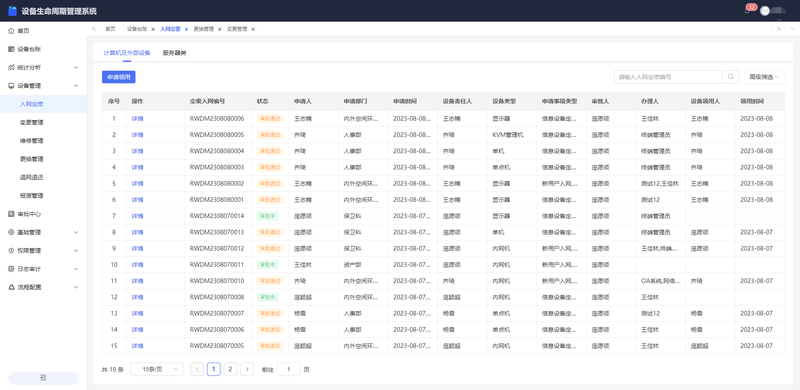Image resolution: width=800 pixels, height=390 pixels.
Task: Select page 1 in pagination
Action: pos(214,369)
